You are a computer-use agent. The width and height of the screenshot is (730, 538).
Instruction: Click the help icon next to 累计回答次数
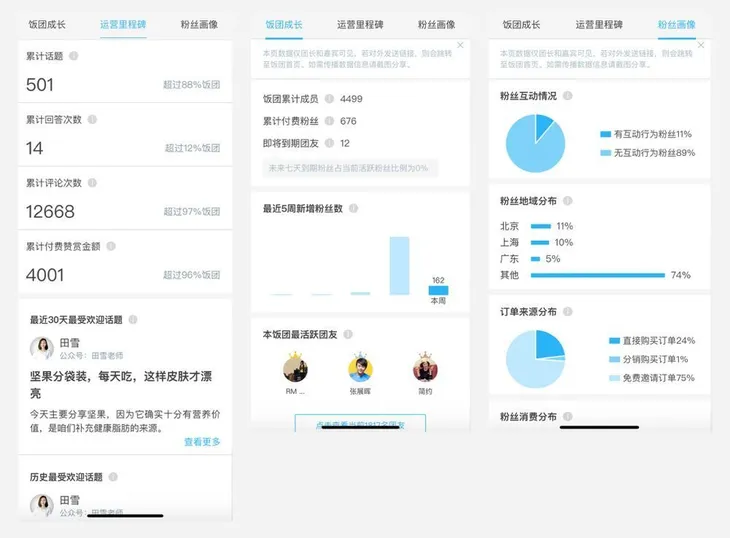pos(92,119)
